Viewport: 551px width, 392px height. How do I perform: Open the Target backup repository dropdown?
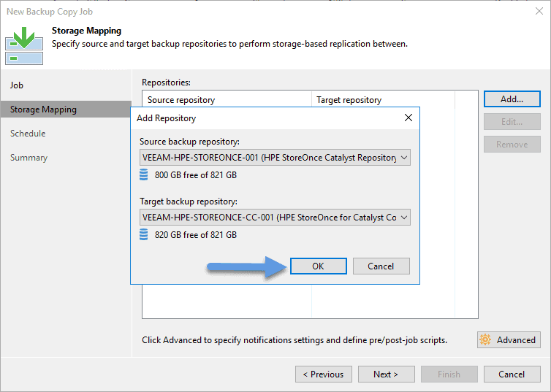point(275,218)
